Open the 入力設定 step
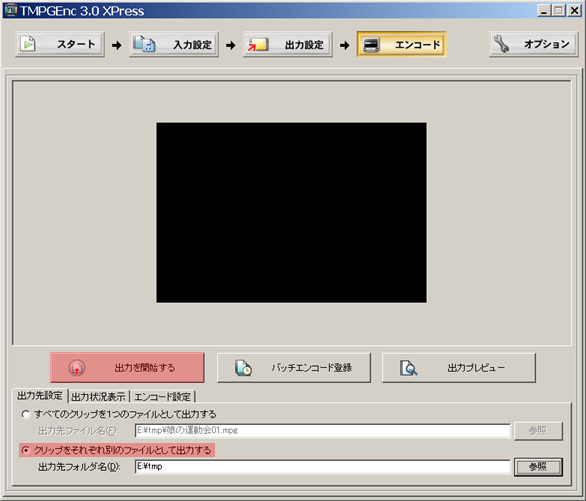The height and width of the screenshot is (501, 586). [x=174, y=44]
